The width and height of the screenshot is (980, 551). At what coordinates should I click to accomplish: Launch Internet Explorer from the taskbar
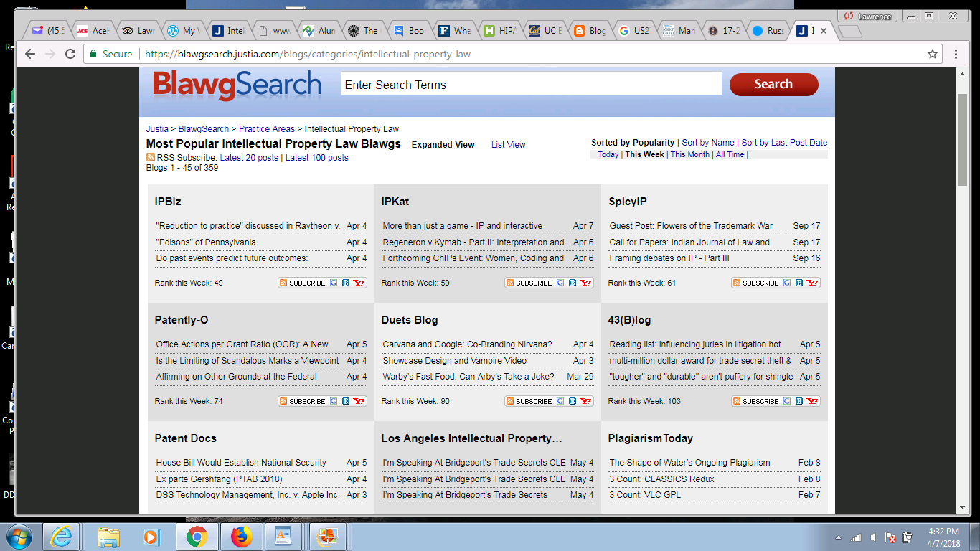click(61, 537)
